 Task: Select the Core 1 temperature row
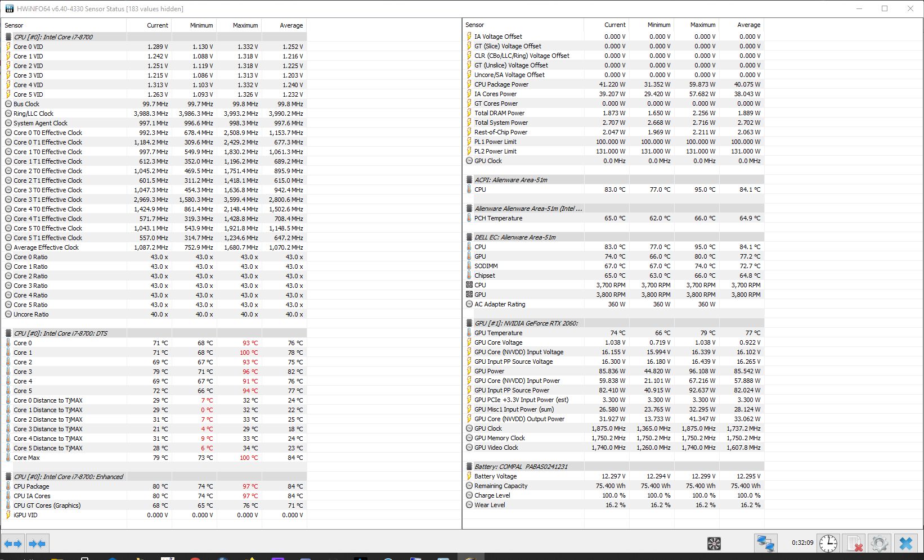tap(23, 353)
